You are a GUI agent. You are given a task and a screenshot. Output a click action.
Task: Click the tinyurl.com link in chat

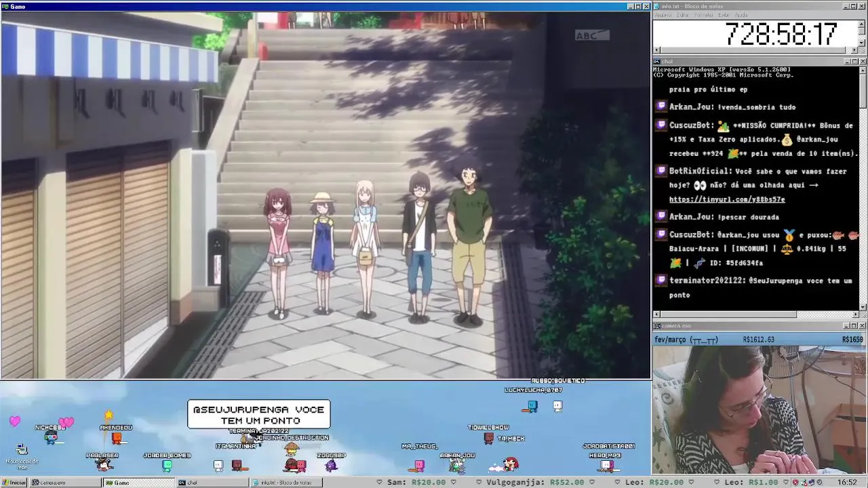726,199
